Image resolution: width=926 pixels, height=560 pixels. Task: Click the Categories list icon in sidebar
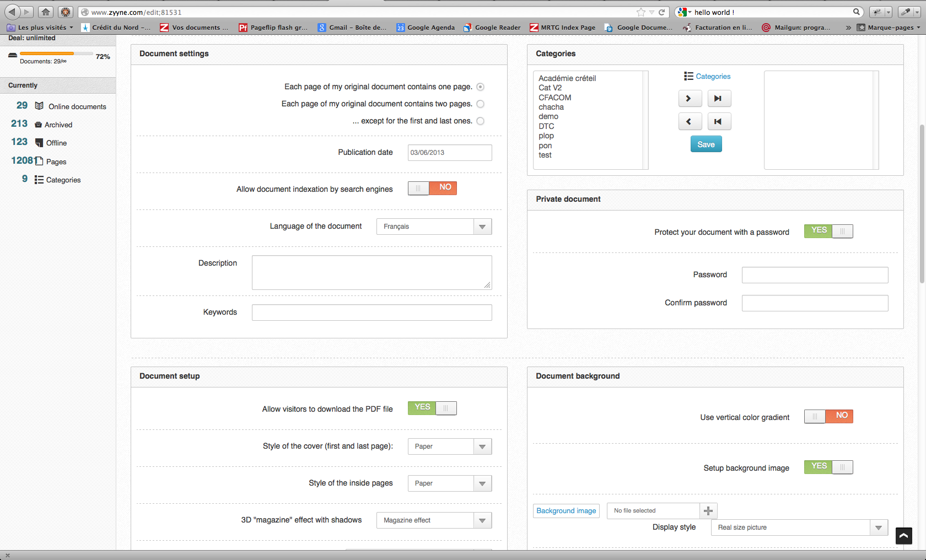39,180
